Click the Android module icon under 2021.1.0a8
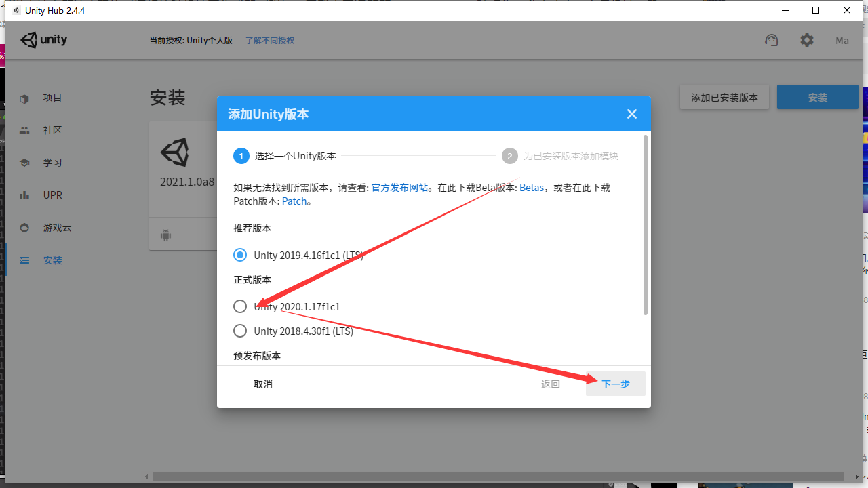868x488 pixels. pyautogui.click(x=166, y=234)
